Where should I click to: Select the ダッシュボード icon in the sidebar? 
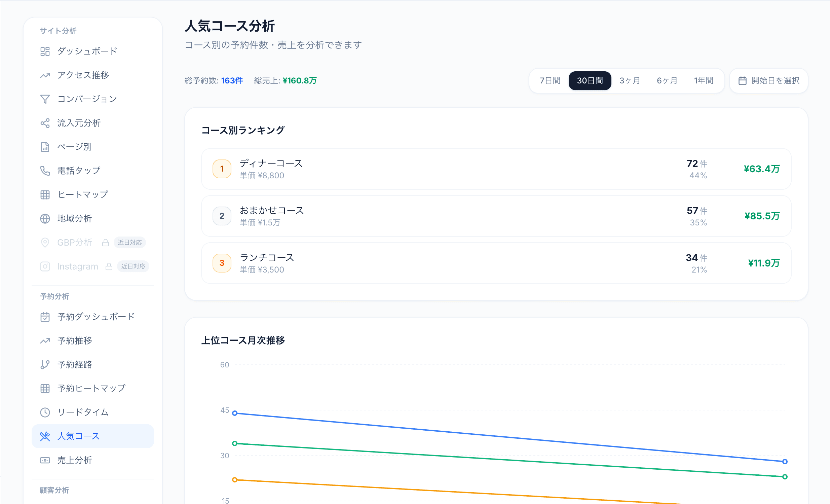click(45, 51)
